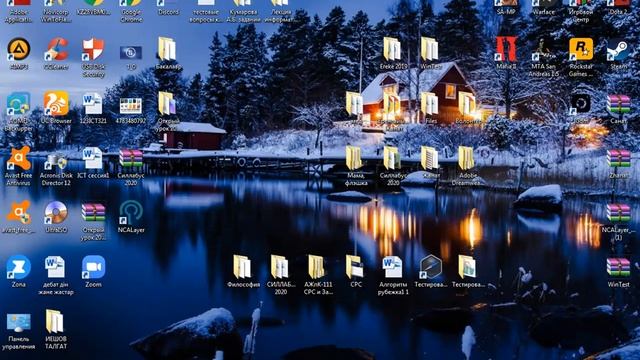
Task: Launch Zoom from the desktop
Action: 93,267
